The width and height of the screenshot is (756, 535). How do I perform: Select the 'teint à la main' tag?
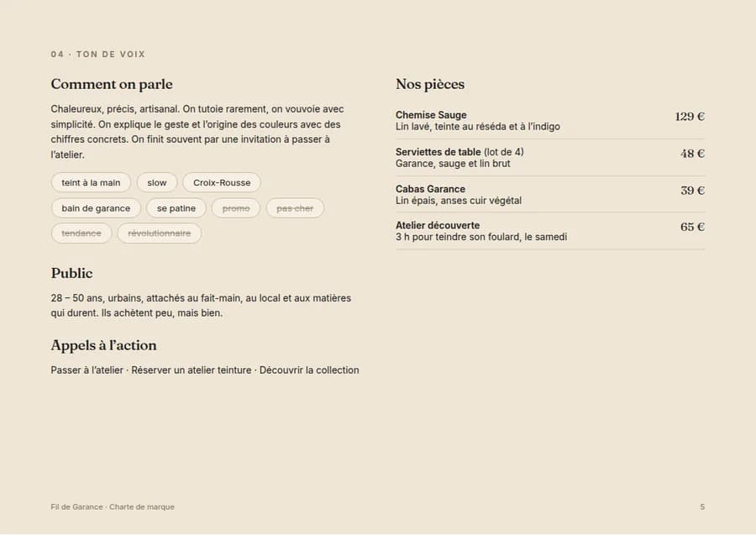click(91, 182)
